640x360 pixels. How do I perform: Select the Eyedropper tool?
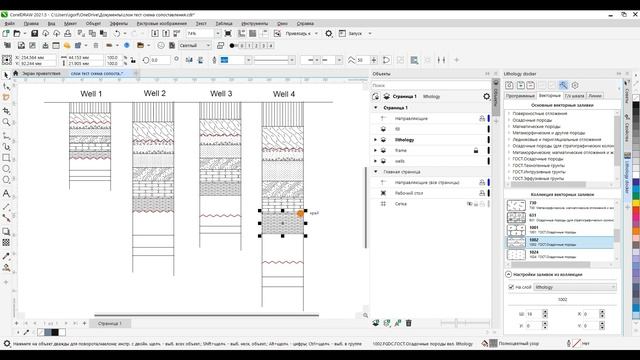[6, 256]
